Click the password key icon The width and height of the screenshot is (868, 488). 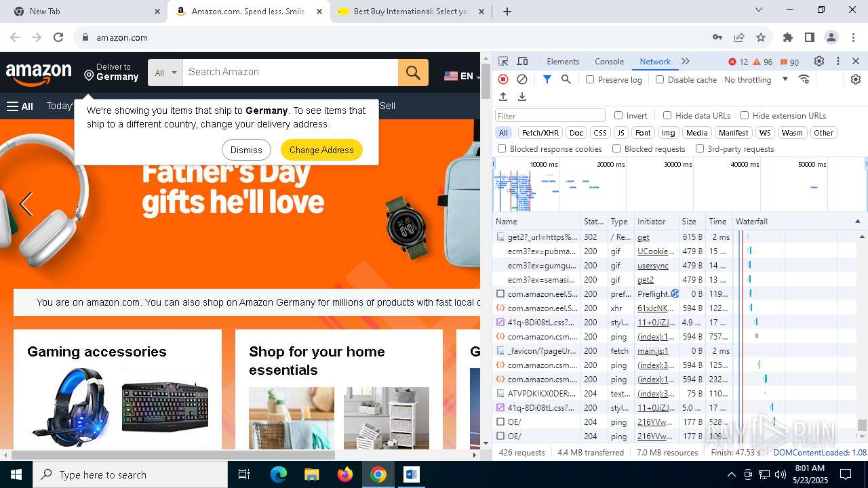coord(717,37)
